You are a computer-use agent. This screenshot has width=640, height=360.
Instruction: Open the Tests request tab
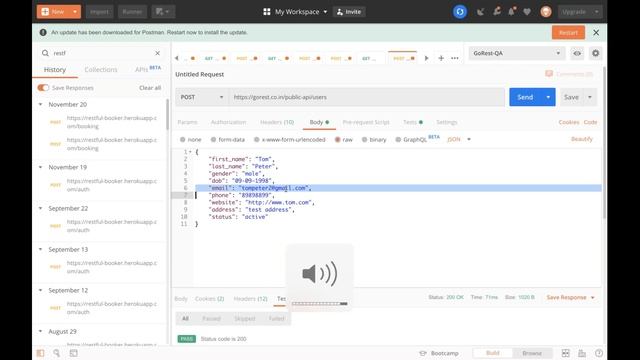tap(413, 122)
